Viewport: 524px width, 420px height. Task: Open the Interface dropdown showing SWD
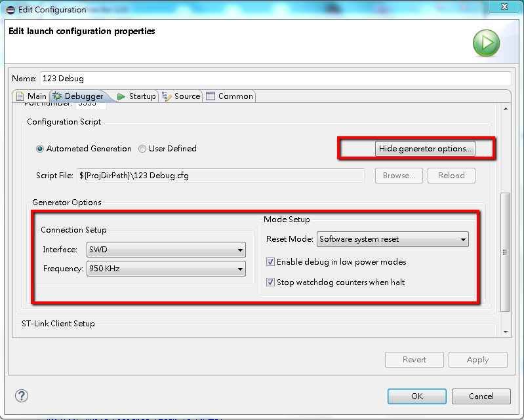coord(166,250)
